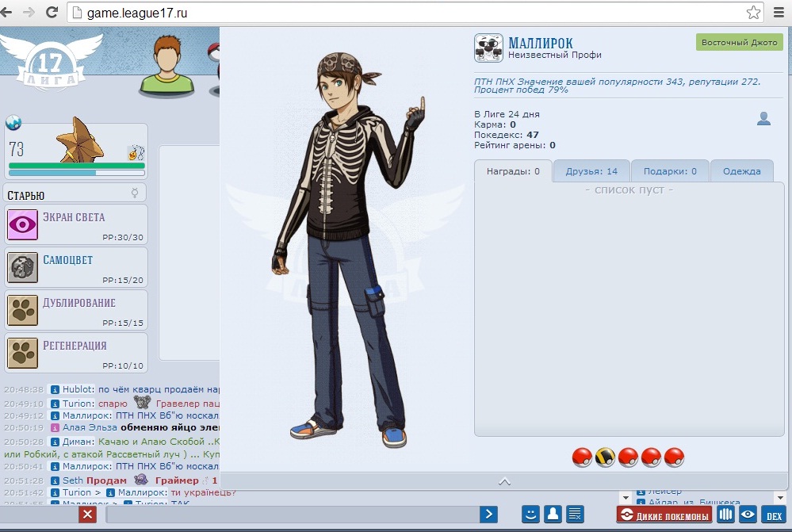Click the В Лиге 24 дня text
The width and height of the screenshot is (792, 532).
point(507,114)
